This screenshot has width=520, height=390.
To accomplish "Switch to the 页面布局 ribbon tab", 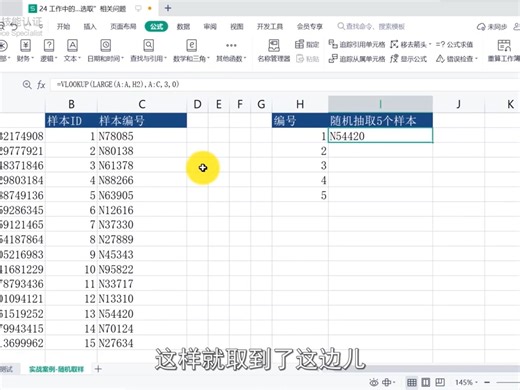I will pyautogui.click(x=123, y=27).
